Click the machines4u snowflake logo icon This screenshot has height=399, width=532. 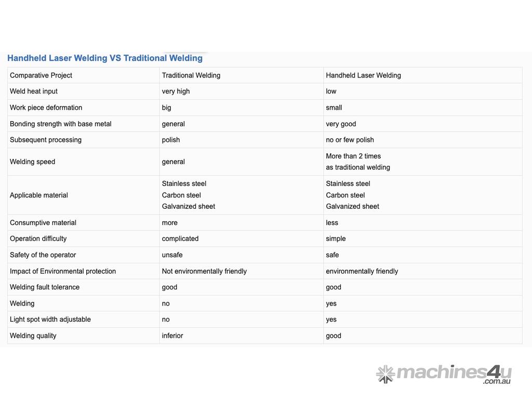(385, 374)
